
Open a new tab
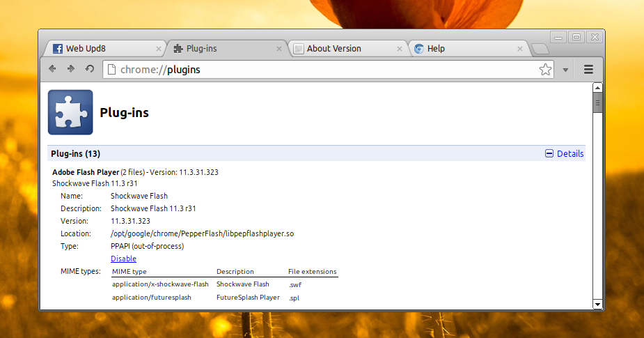[x=540, y=49]
